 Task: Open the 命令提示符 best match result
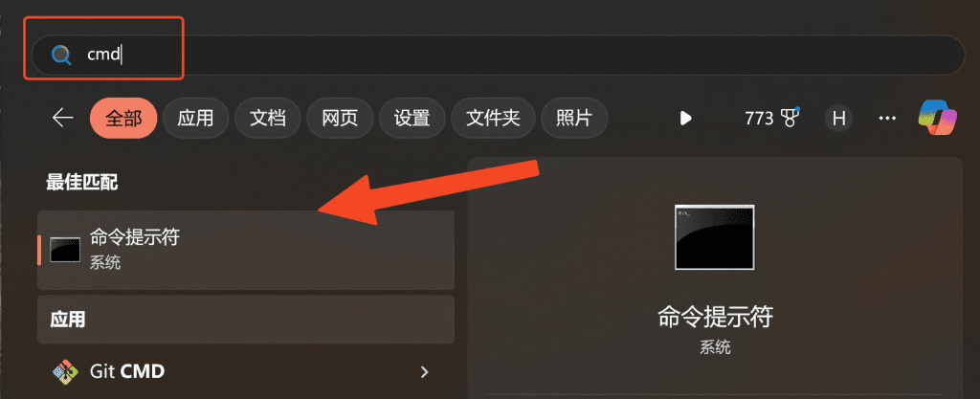(246, 250)
